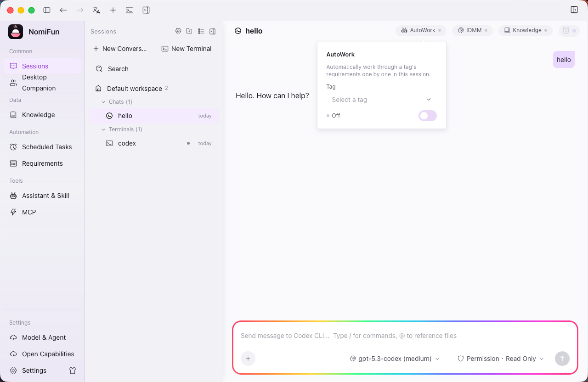
Task: Click the 'Hello. How can I help?' reply
Action: pyautogui.click(x=272, y=96)
